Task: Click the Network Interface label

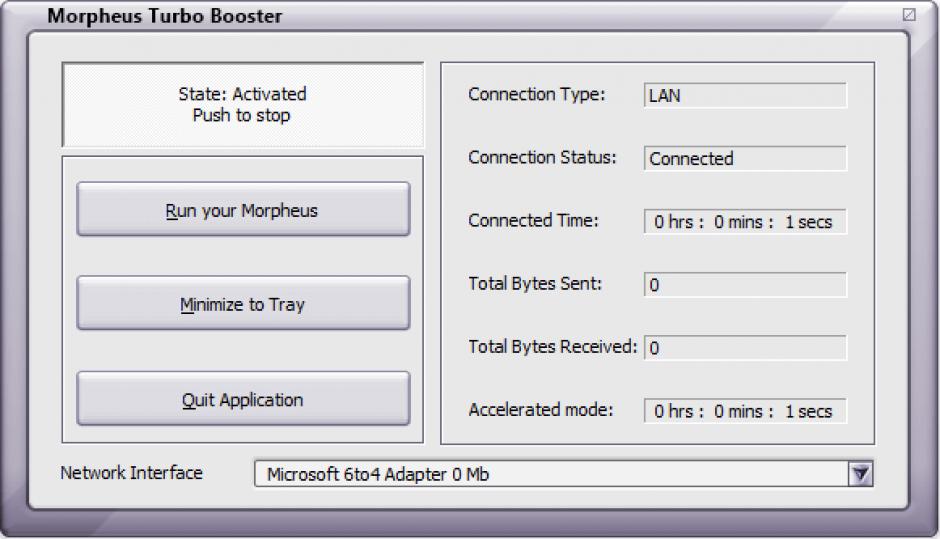Action: (x=131, y=472)
